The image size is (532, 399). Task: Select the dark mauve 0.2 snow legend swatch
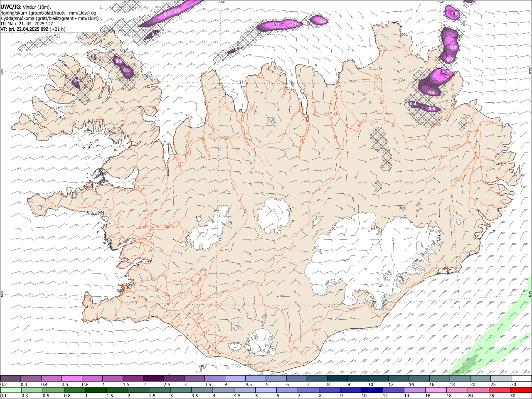coord(11,378)
